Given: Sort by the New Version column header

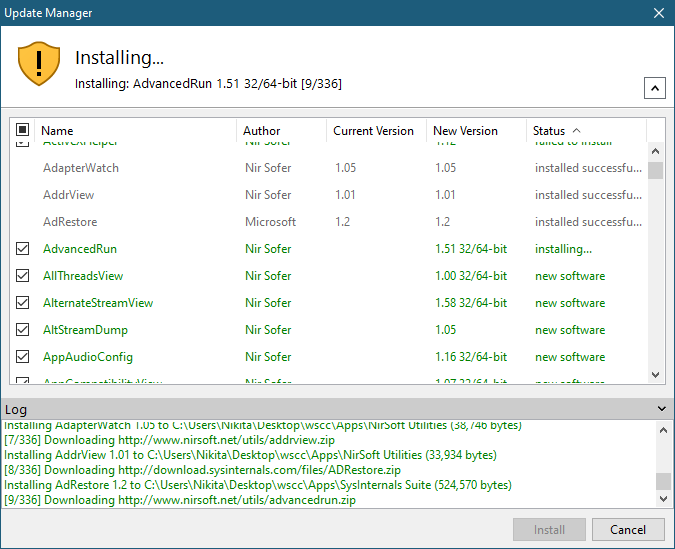Looking at the screenshot, I should (x=476, y=130).
